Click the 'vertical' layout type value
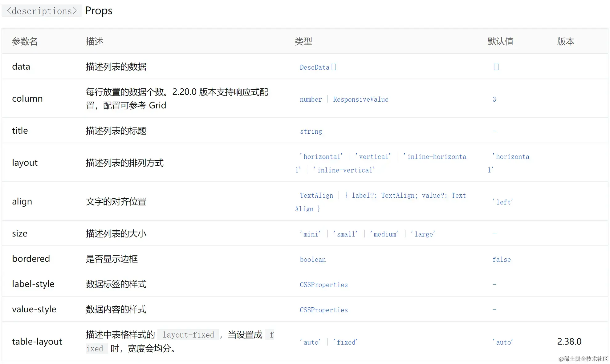Image resolution: width=610 pixels, height=364 pixels. [x=373, y=156]
